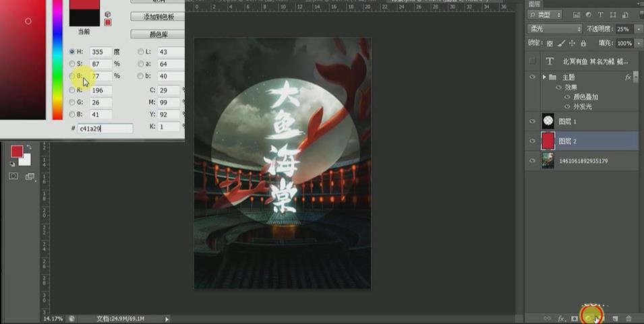The height and width of the screenshot is (324, 644).
Task: Click inside the color field square
Action: [22, 60]
